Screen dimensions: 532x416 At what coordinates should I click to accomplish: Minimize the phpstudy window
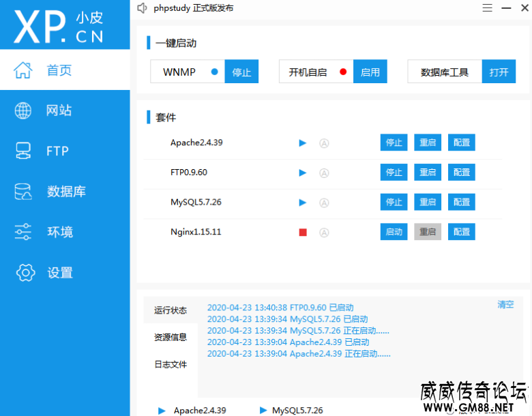click(x=506, y=8)
